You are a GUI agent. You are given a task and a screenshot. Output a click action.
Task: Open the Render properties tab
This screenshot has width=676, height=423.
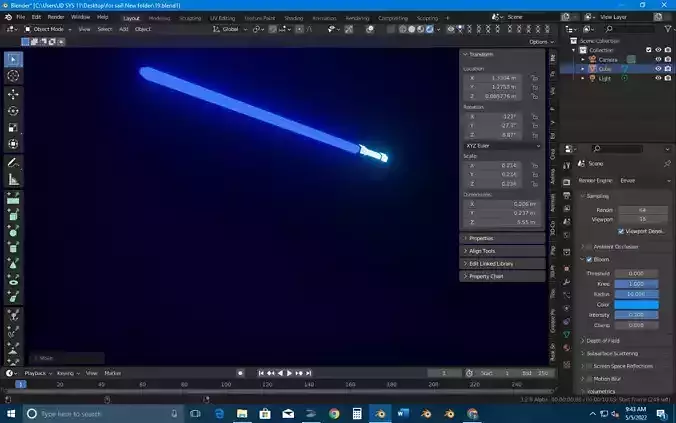point(566,182)
